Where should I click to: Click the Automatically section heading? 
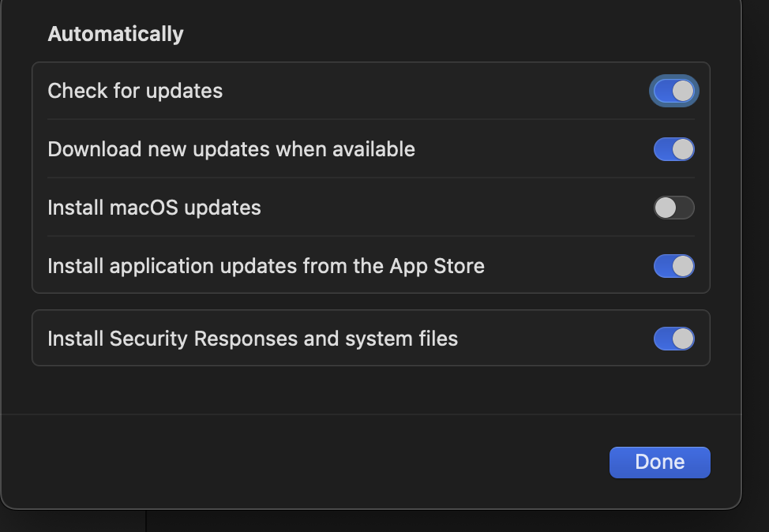115,34
